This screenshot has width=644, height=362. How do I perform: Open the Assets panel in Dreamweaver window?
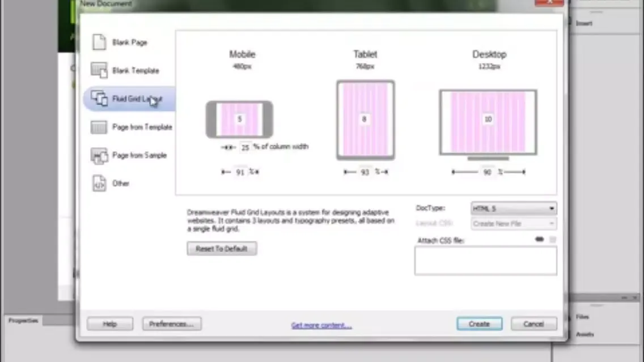tap(585, 334)
